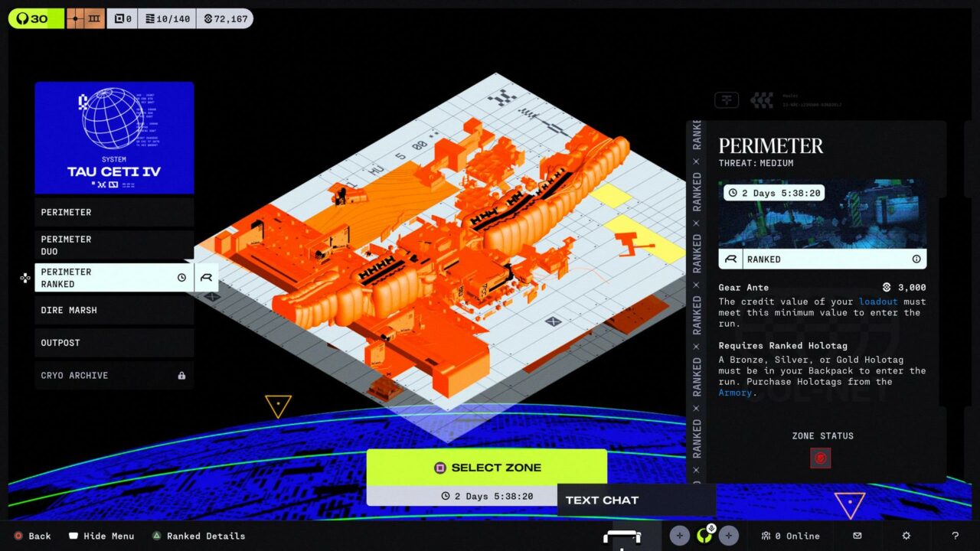The height and width of the screenshot is (551, 980).
Task: Click the help question mark icon
Action: [955, 536]
